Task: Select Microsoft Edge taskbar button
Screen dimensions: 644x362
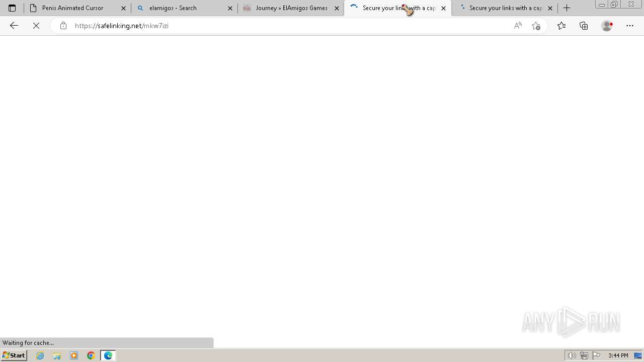Action: 108,355
